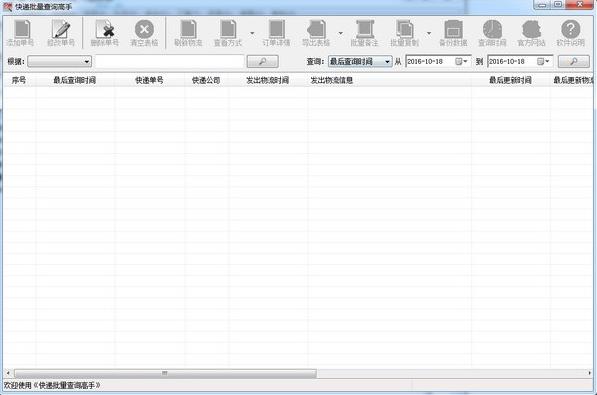The image size is (597, 395).
Task: Click status bar text 欢迎使用《快递批量查询高手》
Action: 52,385
